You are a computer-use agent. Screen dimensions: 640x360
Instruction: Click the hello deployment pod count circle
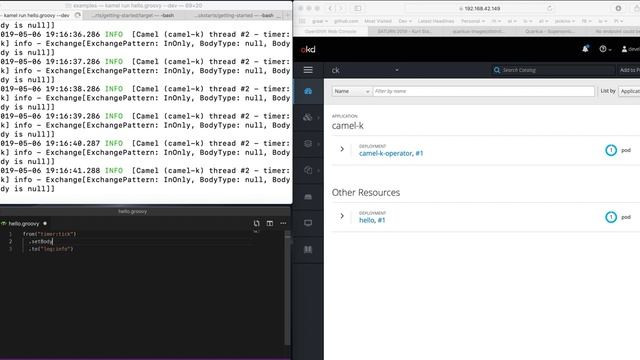611,217
